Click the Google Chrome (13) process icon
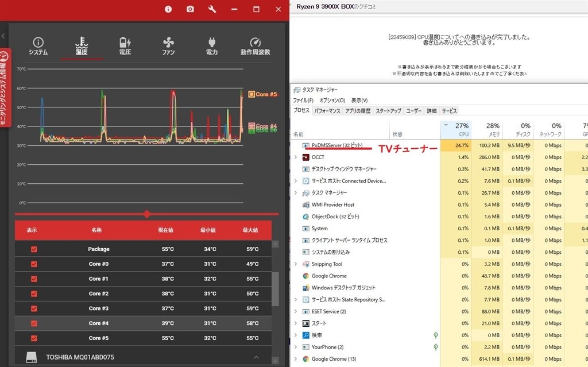 (x=305, y=359)
